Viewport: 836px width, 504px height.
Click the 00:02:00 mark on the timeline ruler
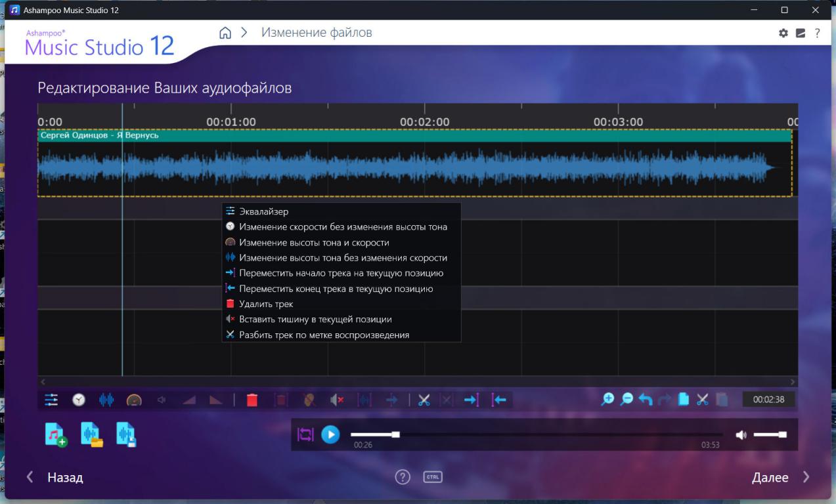point(425,121)
